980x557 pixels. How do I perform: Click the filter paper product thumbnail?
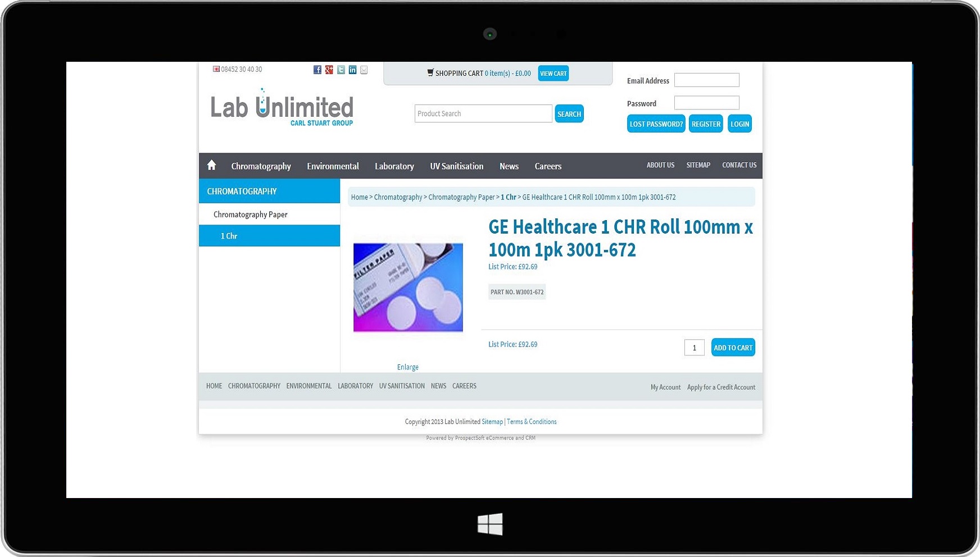[408, 287]
